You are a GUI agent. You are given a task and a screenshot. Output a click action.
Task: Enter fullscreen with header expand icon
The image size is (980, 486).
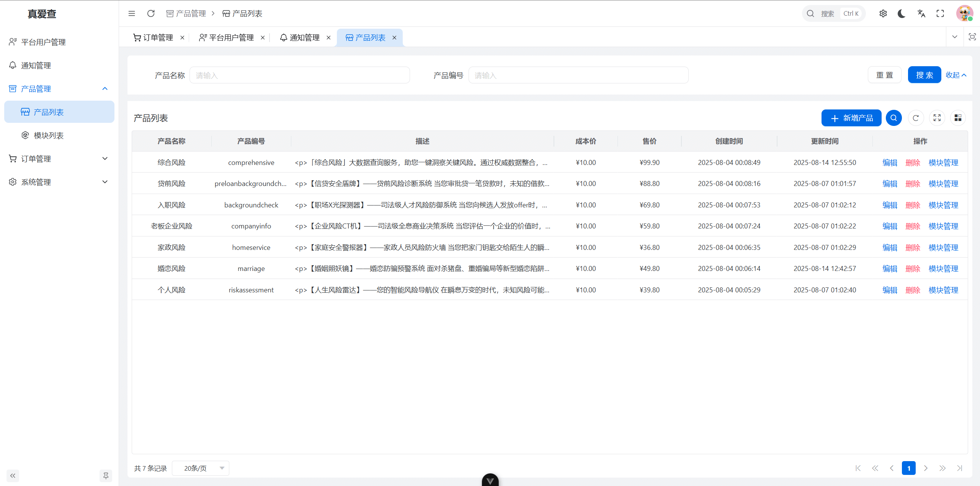940,13
